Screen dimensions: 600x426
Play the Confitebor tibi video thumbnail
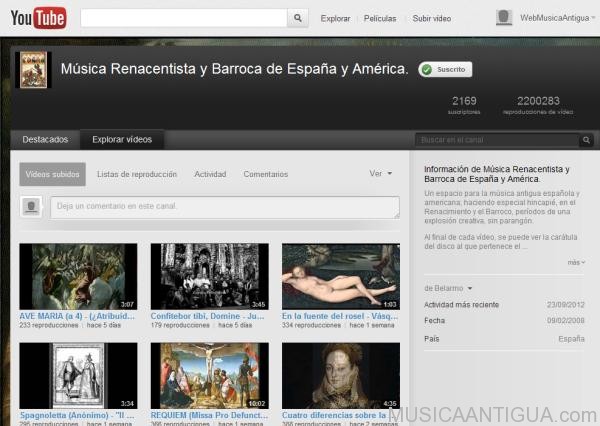210,276
